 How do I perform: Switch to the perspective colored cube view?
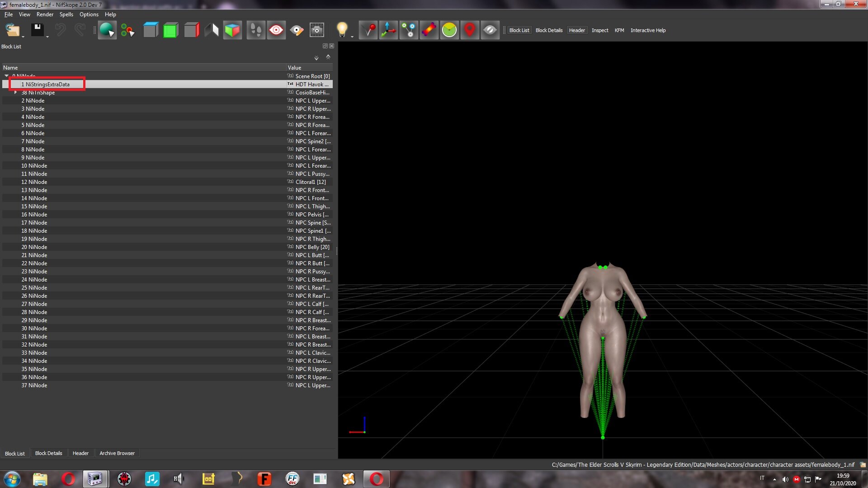click(x=232, y=30)
